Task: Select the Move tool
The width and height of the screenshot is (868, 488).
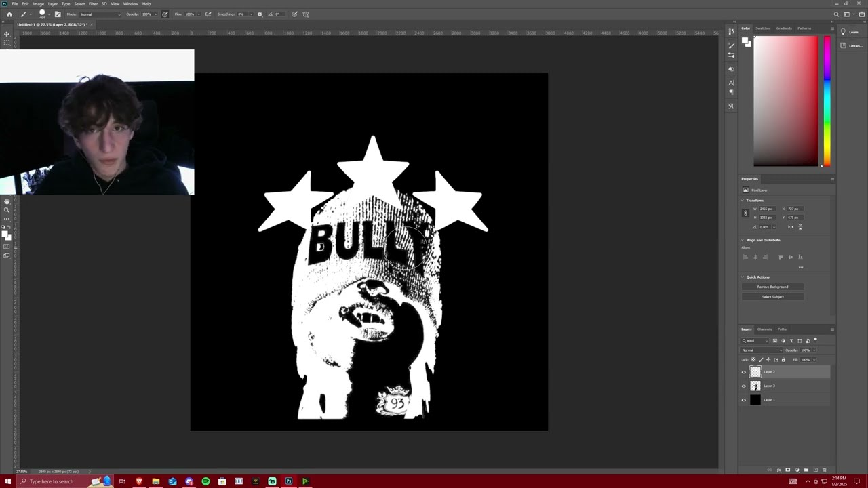Action: tap(7, 34)
